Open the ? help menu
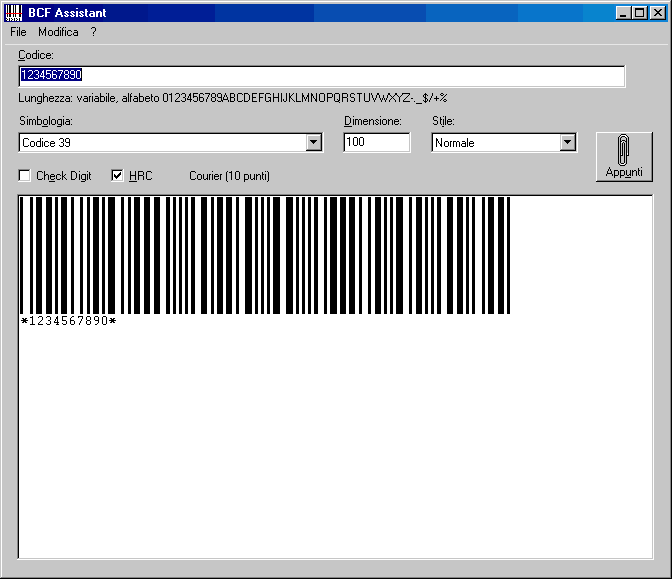Image resolution: width=672 pixels, height=579 pixels. coord(93,32)
